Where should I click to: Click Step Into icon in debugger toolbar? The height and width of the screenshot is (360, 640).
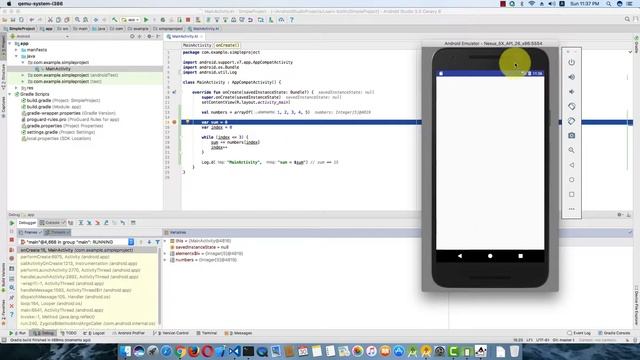coord(89,223)
